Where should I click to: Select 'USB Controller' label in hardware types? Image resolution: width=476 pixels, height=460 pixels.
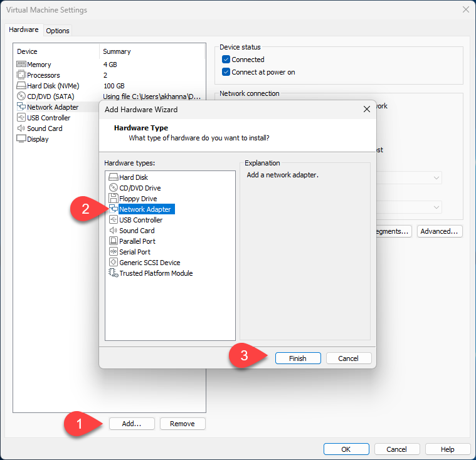141,220
